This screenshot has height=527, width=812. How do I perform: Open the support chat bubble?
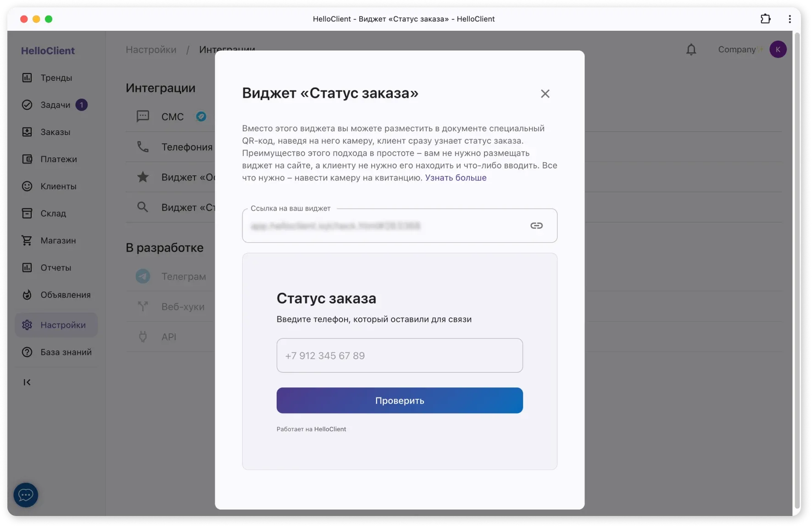[x=25, y=494]
